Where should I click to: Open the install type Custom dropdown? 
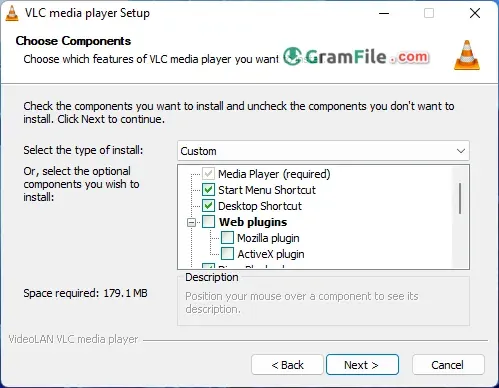point(323,151)
